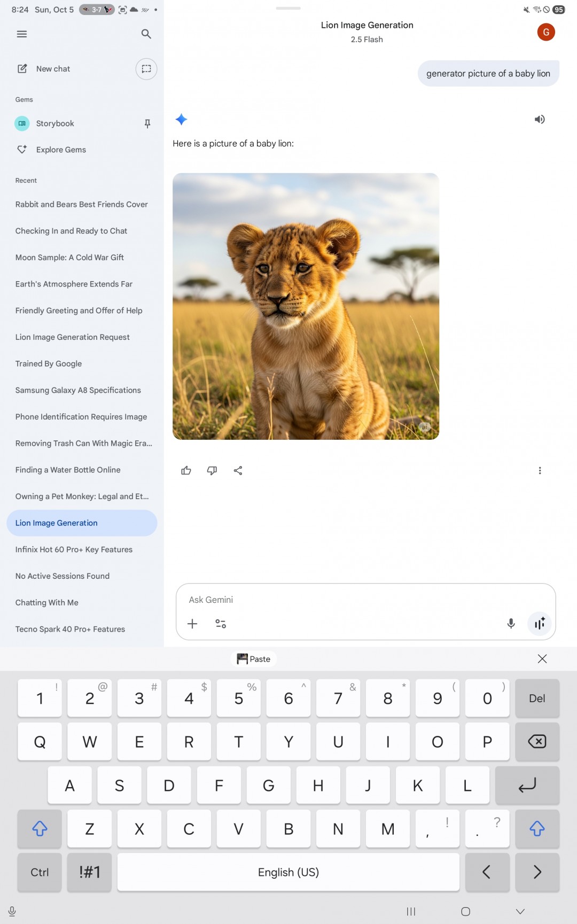This screenshot has height=924, width=577.
Task: Open the hamburger menu in the sidebar
Action: pos(22,34)
